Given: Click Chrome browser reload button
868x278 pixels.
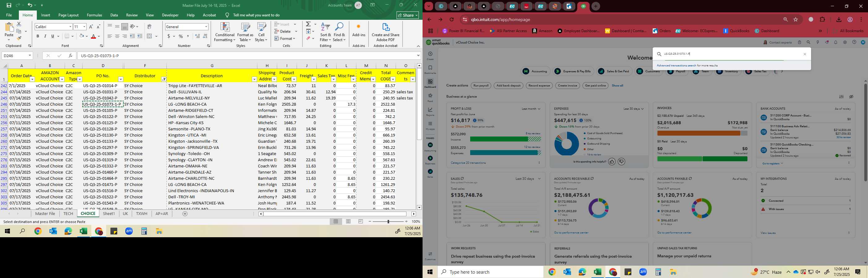Looking at the screenshot, I should [452, 19].
